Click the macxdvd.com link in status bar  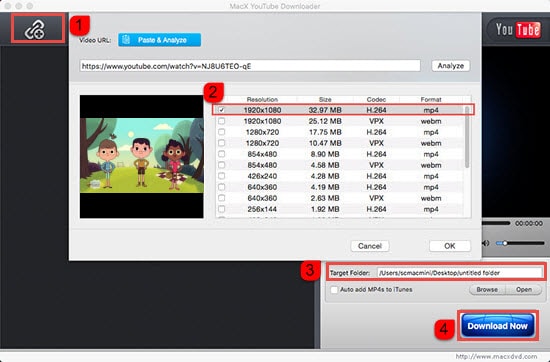[496, 356]
